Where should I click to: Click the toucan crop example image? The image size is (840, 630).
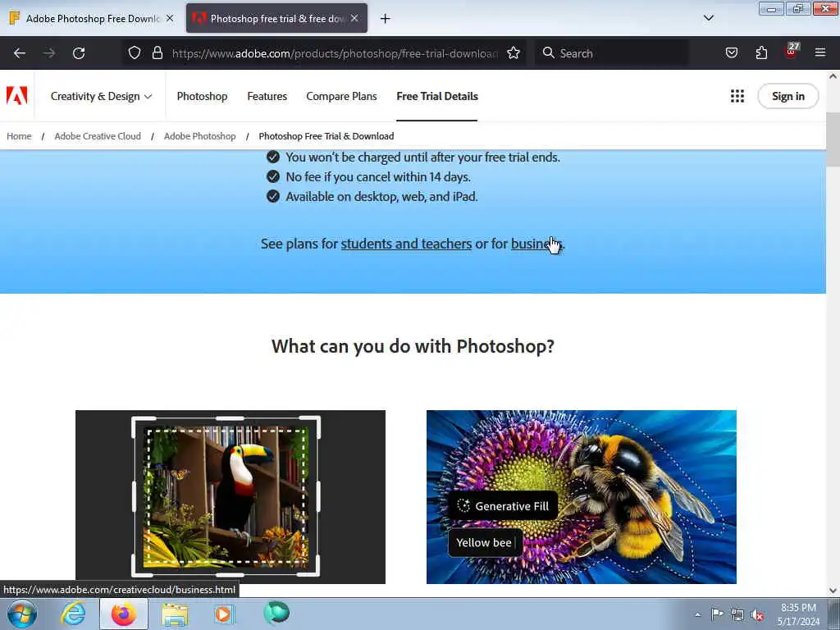(231, 496)
